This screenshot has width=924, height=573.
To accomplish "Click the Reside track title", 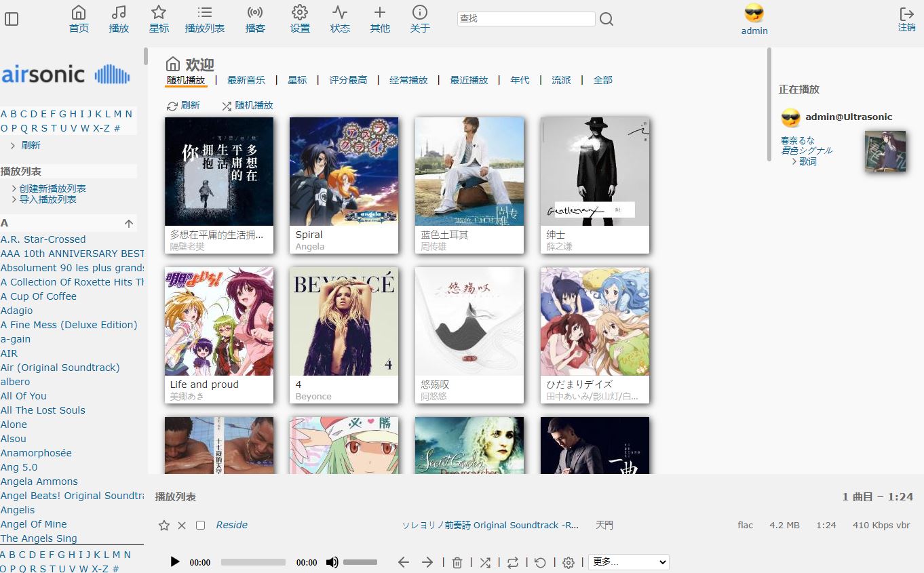I will coord(231,525).
